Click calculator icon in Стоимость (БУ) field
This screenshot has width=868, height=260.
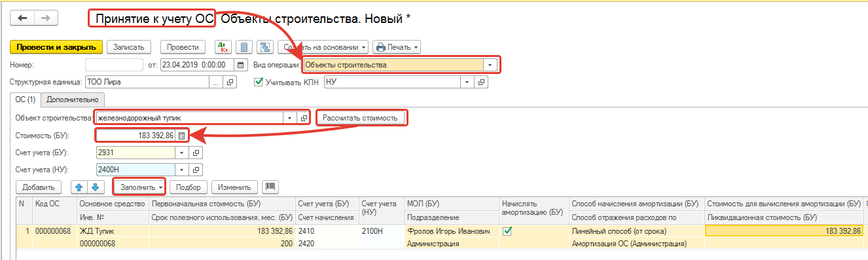(181, 136)
